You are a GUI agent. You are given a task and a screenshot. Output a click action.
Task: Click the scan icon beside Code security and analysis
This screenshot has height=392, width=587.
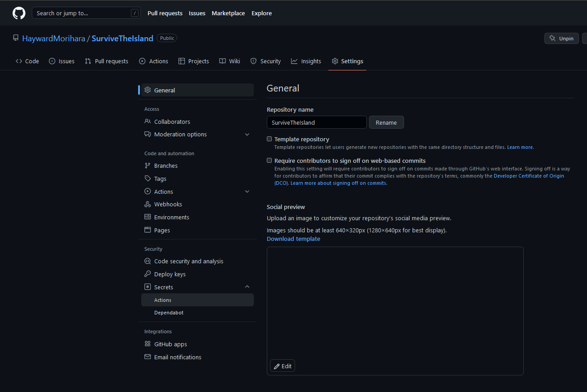click(x=148, y=261)
